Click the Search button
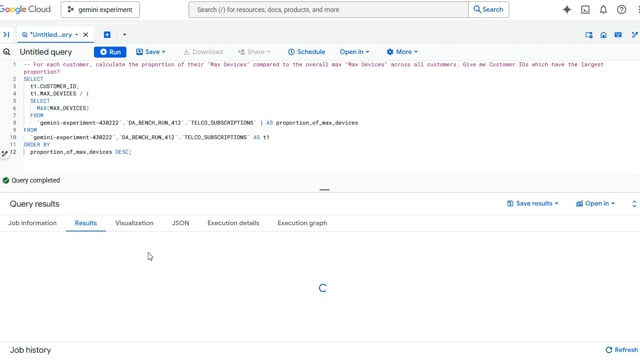Viewport: 640px width, 360px height. [x=489, y=10]
